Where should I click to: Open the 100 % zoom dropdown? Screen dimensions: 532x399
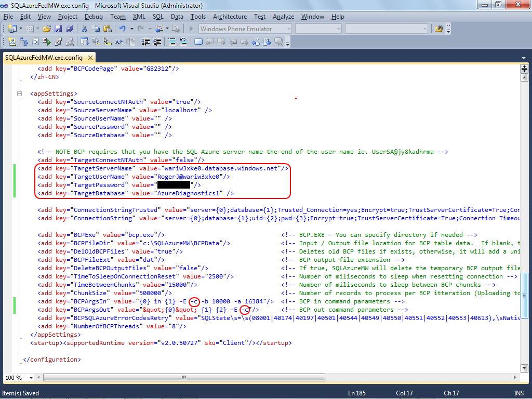(31, 378)
